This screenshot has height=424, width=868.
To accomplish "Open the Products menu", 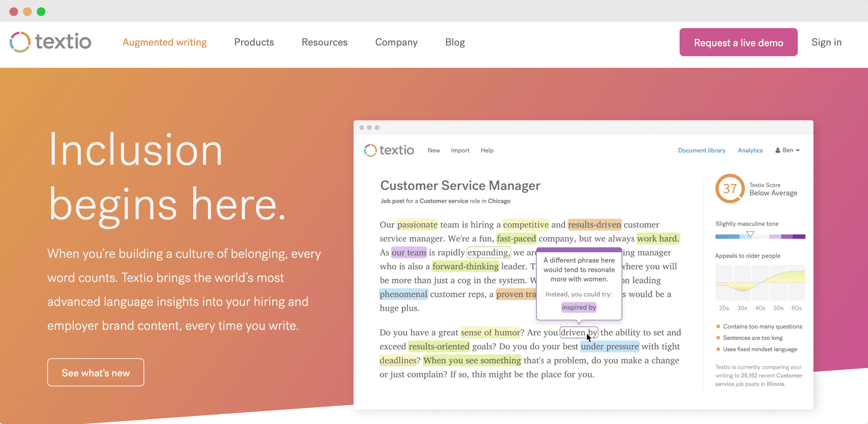I will (254, 42).
